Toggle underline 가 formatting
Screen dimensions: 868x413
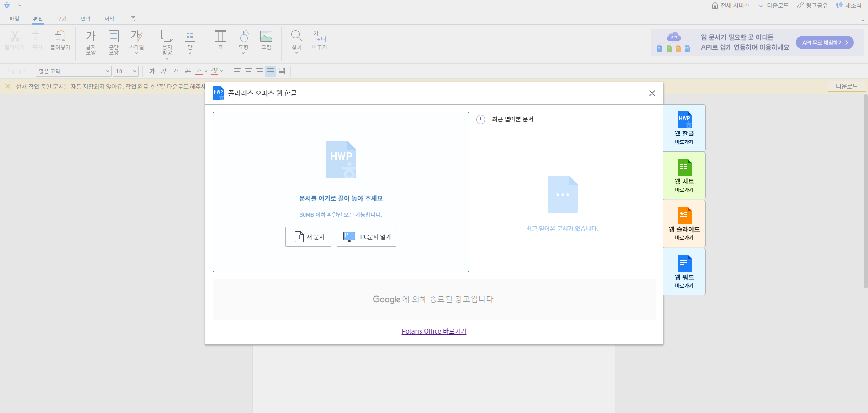point(176,71)
